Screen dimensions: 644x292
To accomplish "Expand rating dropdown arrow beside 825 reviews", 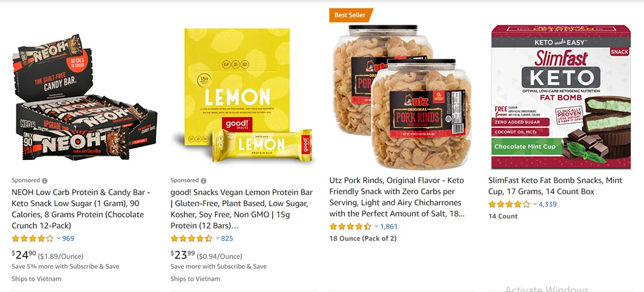I will tap(217, 238).
